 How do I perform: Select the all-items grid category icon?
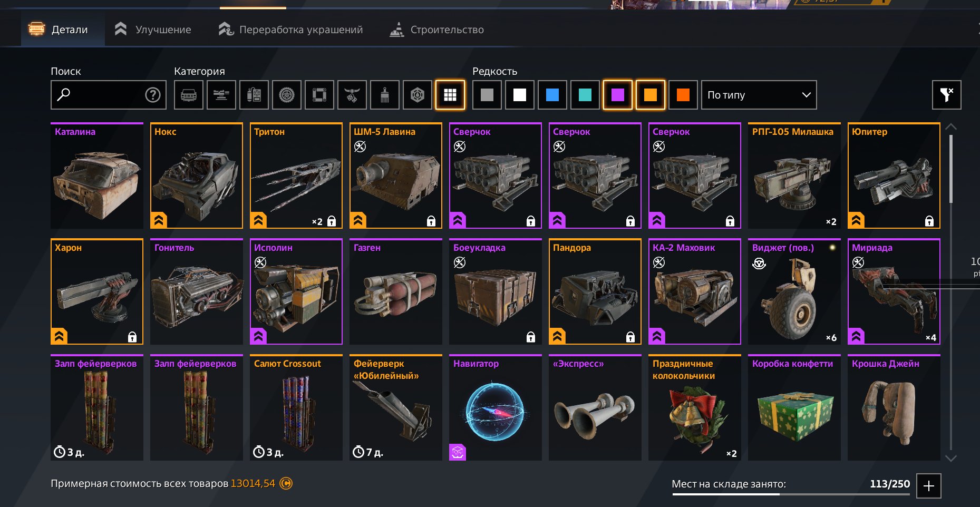tap(450, 95)
